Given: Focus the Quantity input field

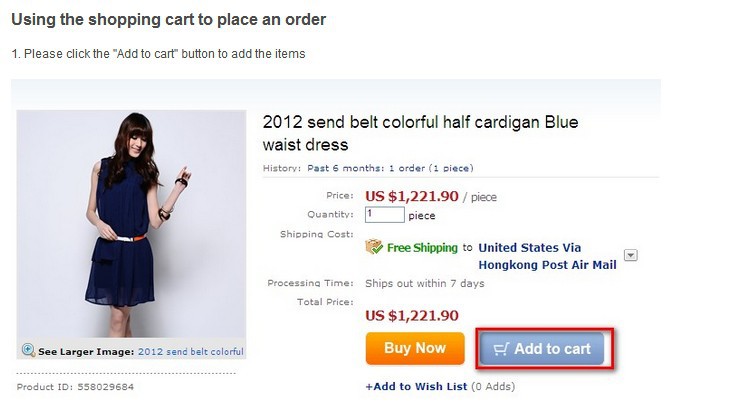Looking at the screenshot, I should [385, 215].
